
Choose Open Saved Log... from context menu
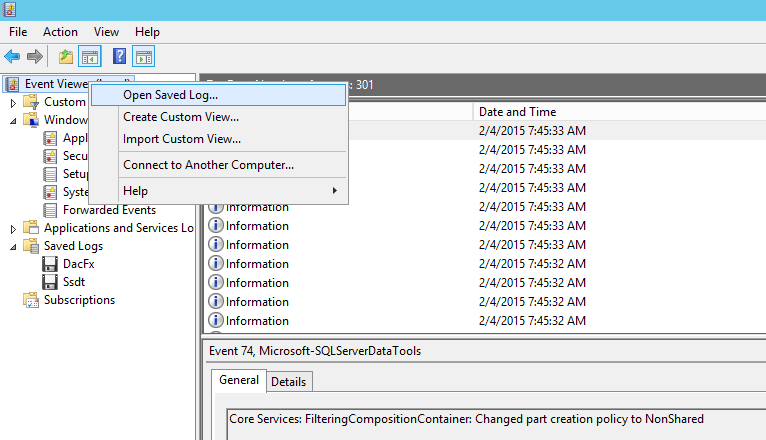pos(218,95)
